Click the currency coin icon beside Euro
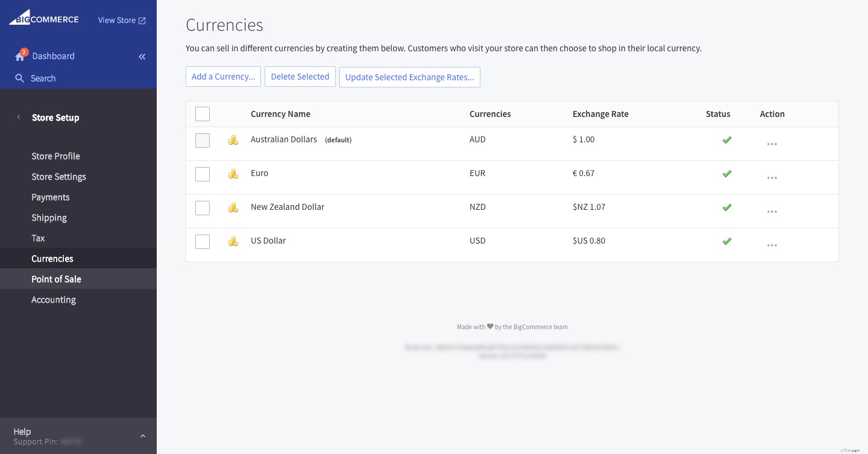868x454 pixels. coord(233,174)
